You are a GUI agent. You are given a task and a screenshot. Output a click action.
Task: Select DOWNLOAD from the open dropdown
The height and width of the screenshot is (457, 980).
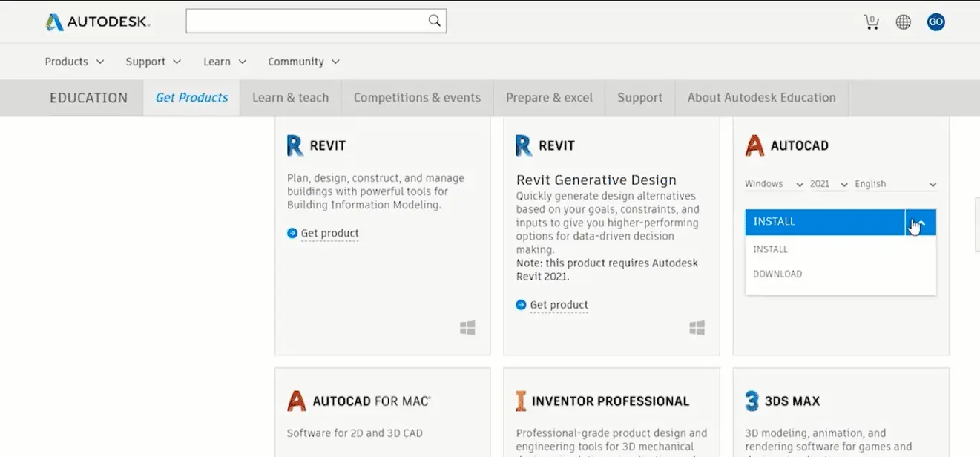coord(777,274)
